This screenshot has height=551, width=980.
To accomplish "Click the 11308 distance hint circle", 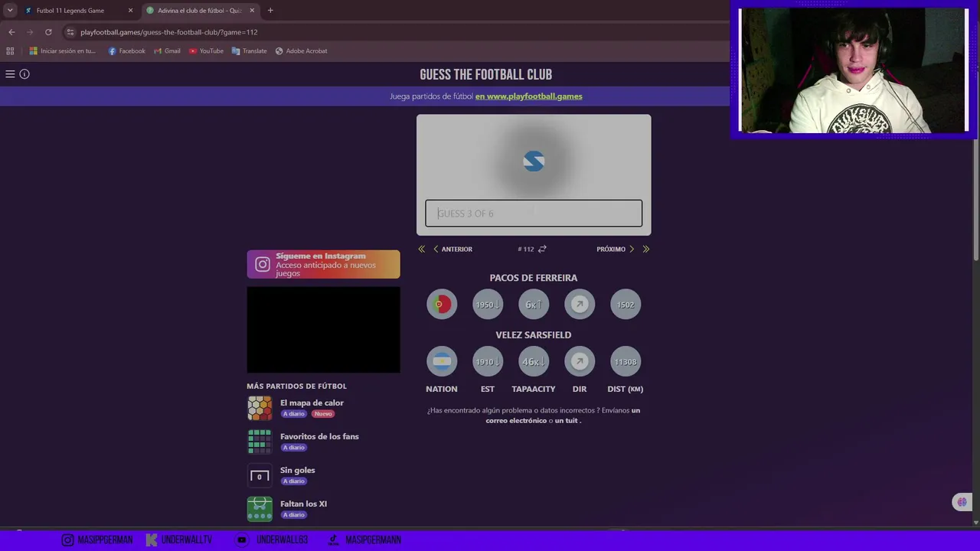I will [x=626, y=362].
